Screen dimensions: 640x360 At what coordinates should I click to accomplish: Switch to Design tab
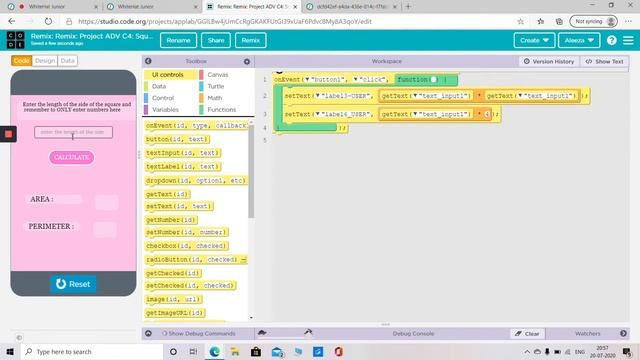click(x=45, y=60)
